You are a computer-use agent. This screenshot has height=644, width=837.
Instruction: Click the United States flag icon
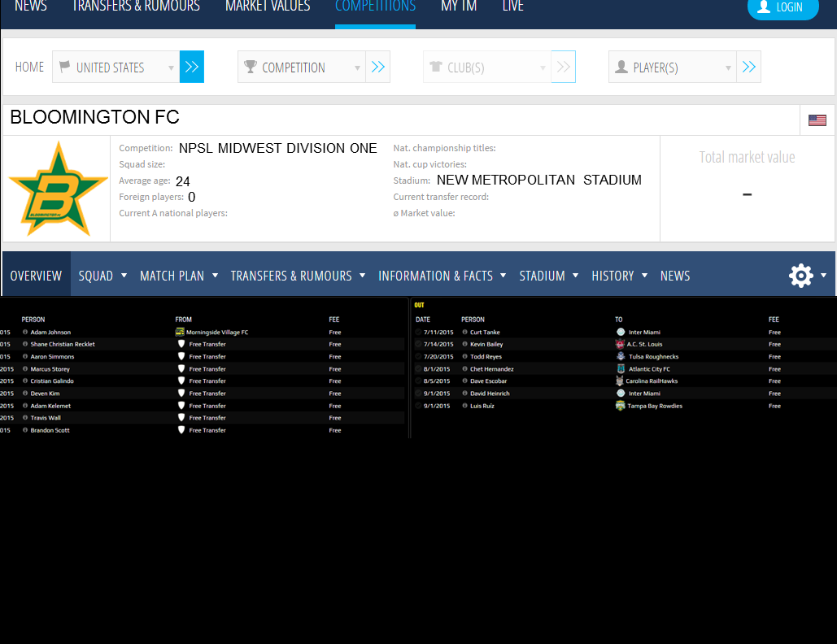(x=817, y=120)
